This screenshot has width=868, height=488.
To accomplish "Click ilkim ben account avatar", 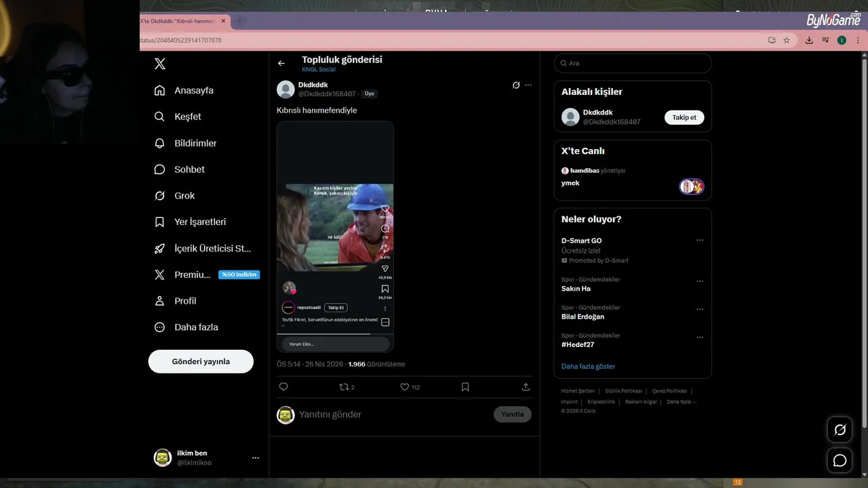I will (163, 457).
